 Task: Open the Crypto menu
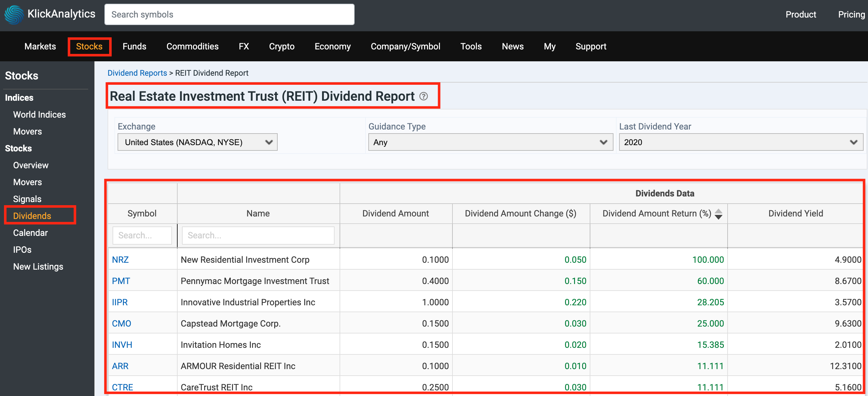[282, 47]
